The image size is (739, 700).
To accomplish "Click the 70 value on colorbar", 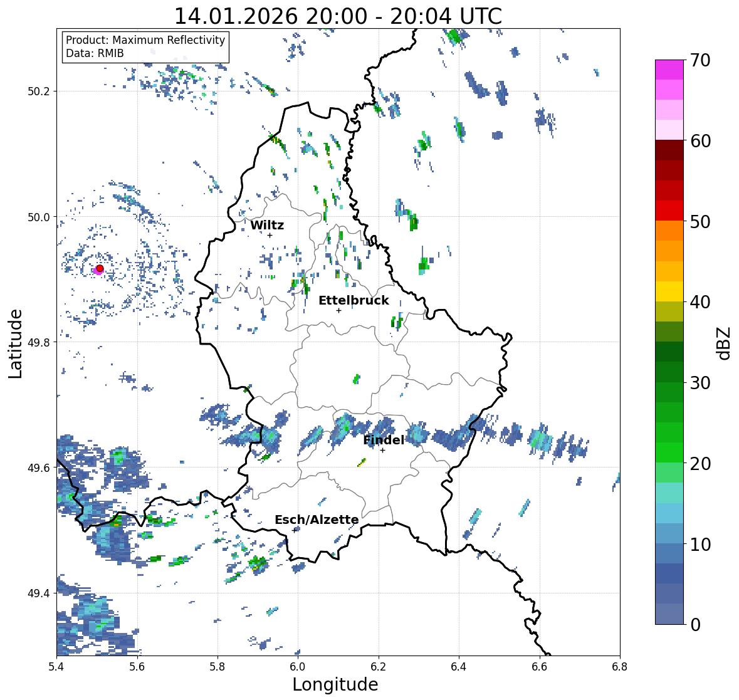I will [700, 60].
